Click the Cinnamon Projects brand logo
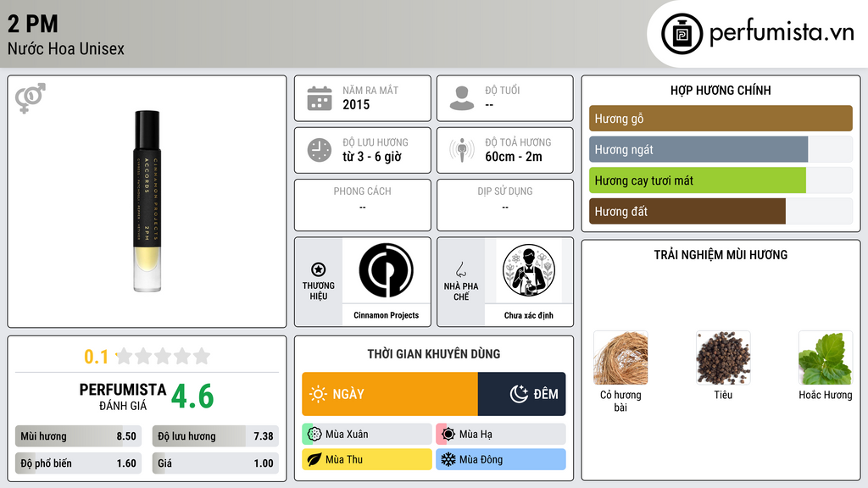The height and width of the screenshot is (488, 868). point(386,270)
